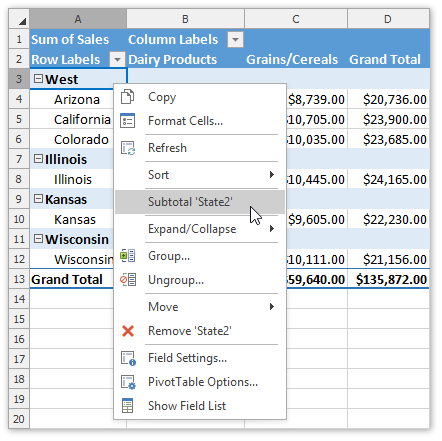
Task: Collapse the Kansas group
Action: coord(39,199)
